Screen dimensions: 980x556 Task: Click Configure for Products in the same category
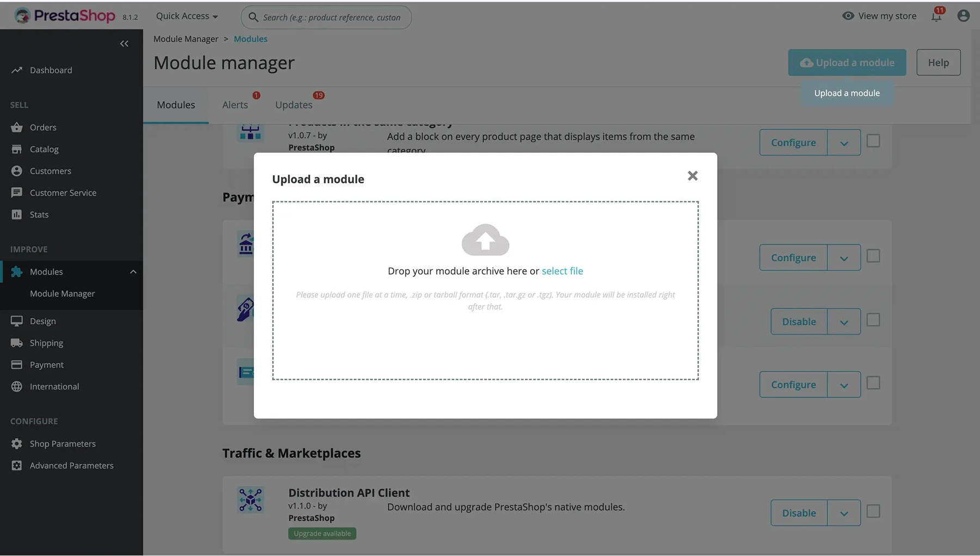click(x=793, y=143)
